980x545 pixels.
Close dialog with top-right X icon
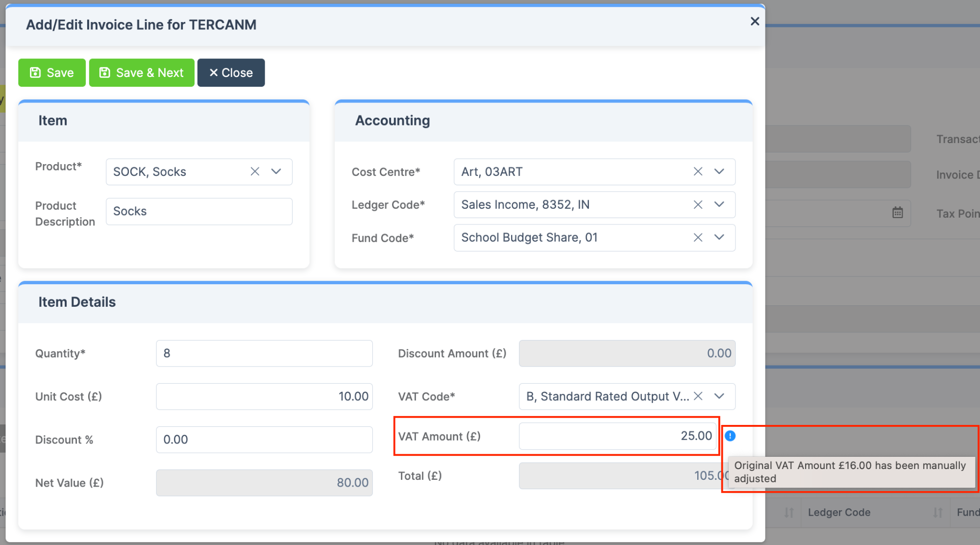tap(755, 21)
